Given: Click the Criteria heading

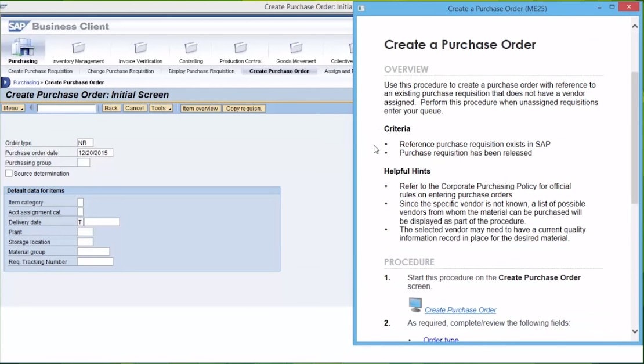Looking at the screenshot, I should (x=397, y=129).
